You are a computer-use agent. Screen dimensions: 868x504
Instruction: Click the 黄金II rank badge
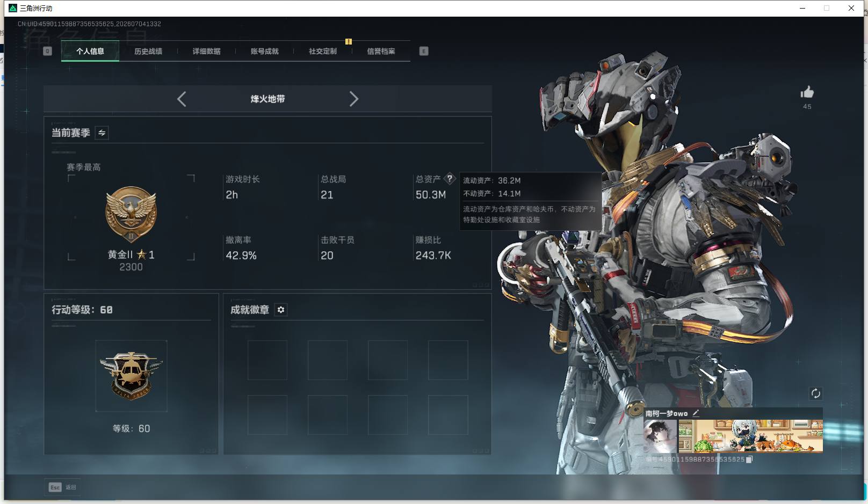pyautogui.click(x=131, y=215)
